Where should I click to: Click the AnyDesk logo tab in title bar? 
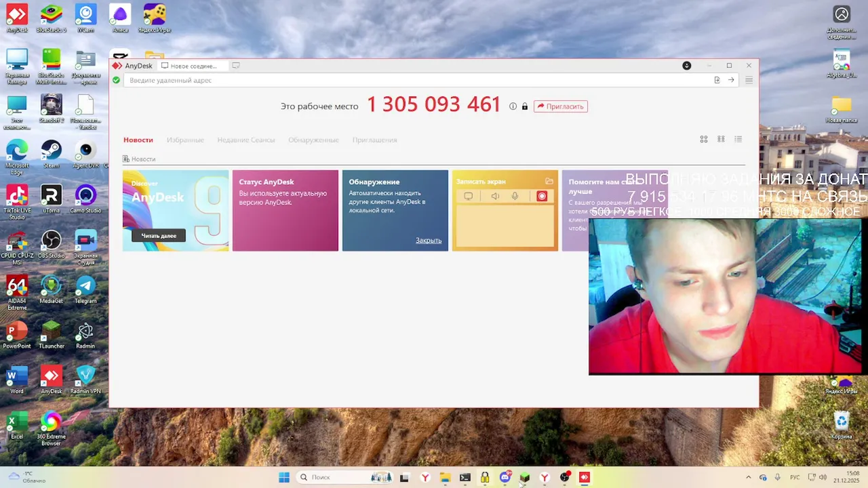click(x=133, y=66)
